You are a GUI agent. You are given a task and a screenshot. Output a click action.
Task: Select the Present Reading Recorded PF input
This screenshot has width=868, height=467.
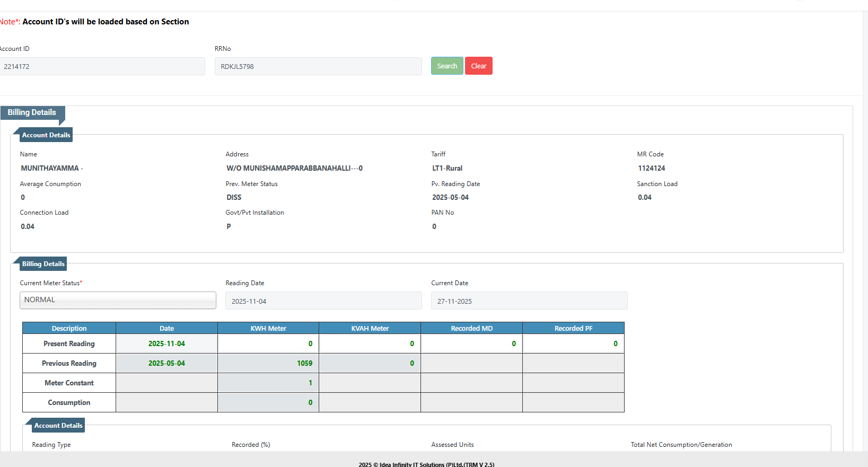573,343
